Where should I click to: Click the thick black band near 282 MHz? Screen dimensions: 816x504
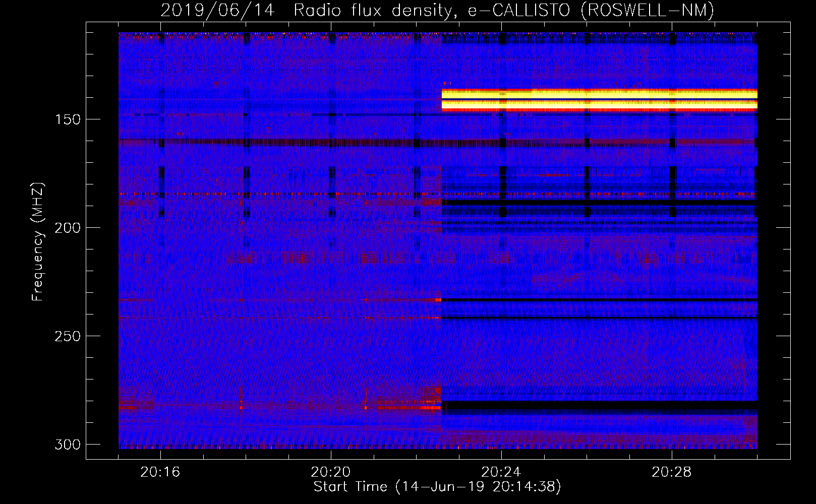(x=600, y=405)
